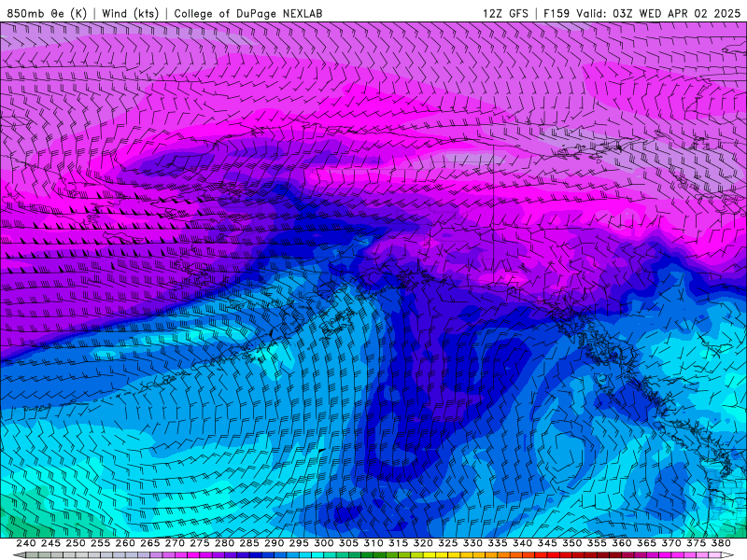747x560 pixels.
Task: Click 'College of DuPage NEXLAB' header text
Action: pyautogui.click(x=248, y=14)
